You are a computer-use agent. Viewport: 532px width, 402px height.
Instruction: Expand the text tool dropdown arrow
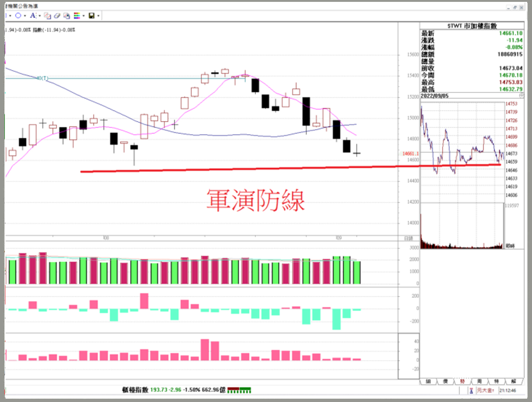(39, 16)
